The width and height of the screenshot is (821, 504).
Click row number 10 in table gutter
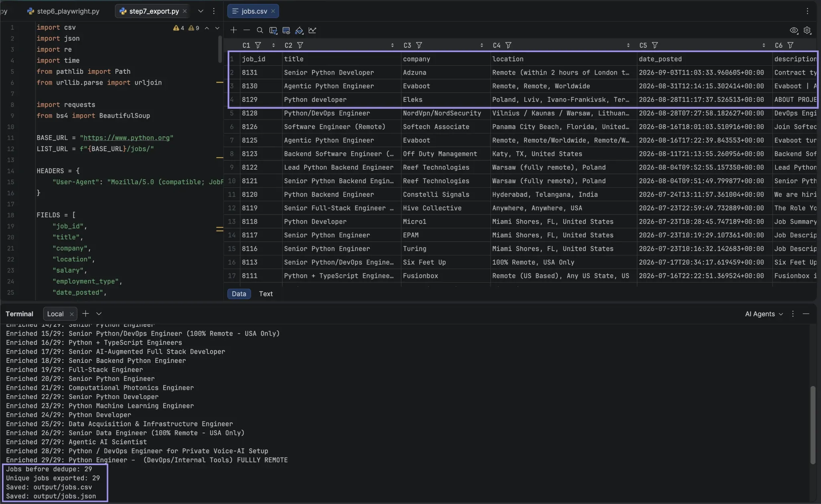coord(232,181)
